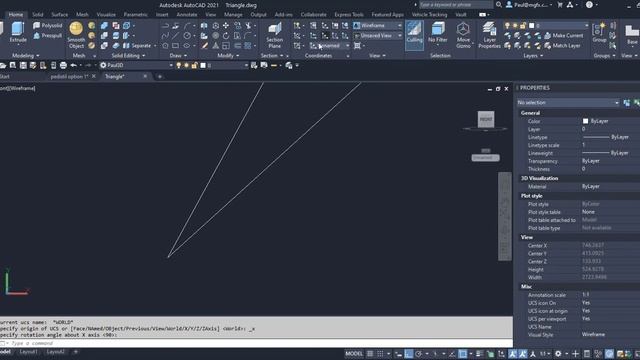Open the Unsaved View dropdown
This screenshot has height=360, width=640.
(378, 36)
